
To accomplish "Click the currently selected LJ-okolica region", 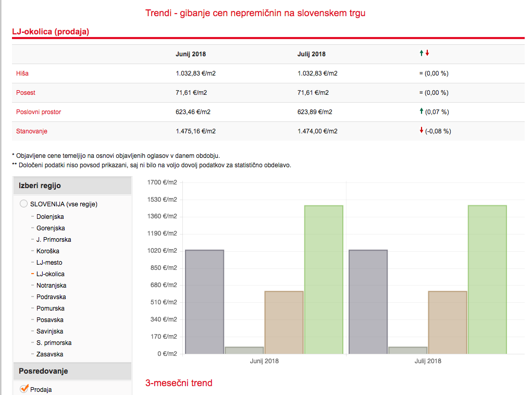I will tap(51, 274).
